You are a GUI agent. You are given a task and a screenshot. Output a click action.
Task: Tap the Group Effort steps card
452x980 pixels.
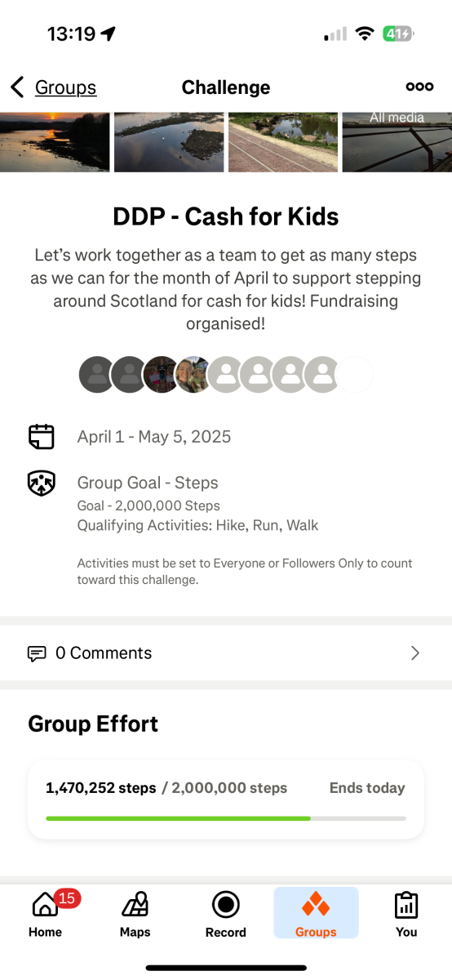(226, 800)
